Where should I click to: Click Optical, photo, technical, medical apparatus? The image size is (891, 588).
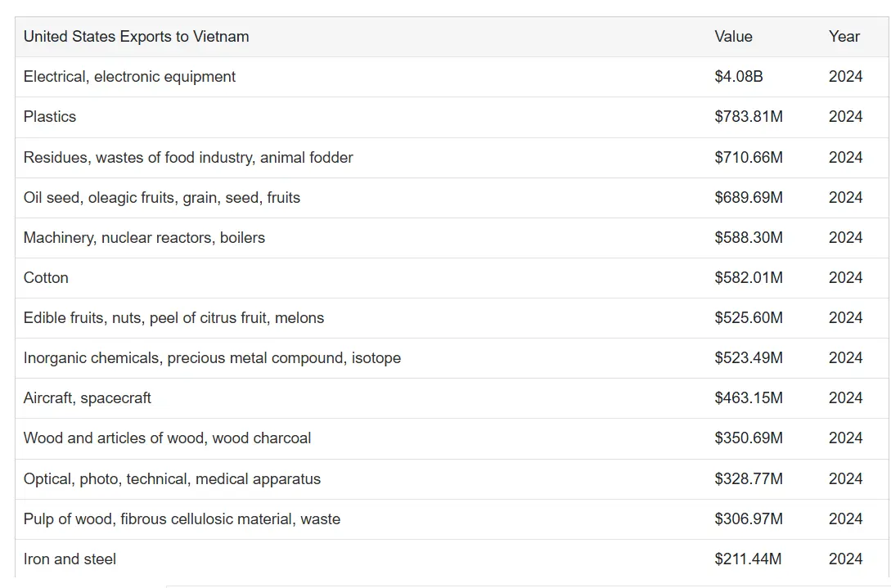[x=172, y=479]
